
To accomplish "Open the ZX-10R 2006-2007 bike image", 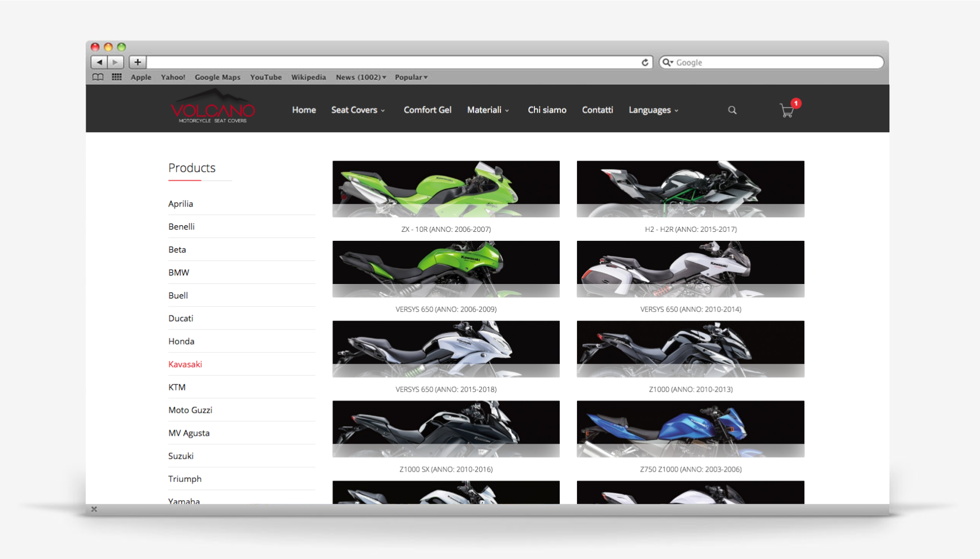I will pos(446,189).
